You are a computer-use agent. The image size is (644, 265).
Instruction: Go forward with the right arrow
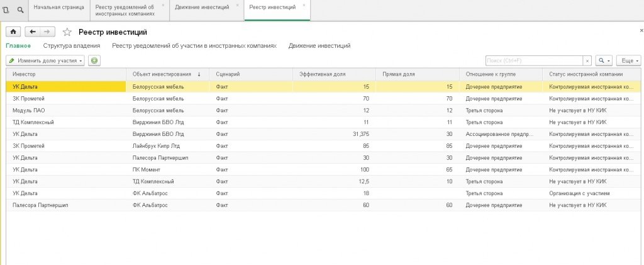point(47,32)
